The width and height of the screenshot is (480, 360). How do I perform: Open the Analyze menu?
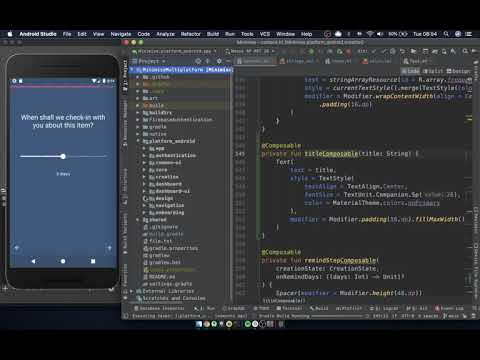(165, 34)
